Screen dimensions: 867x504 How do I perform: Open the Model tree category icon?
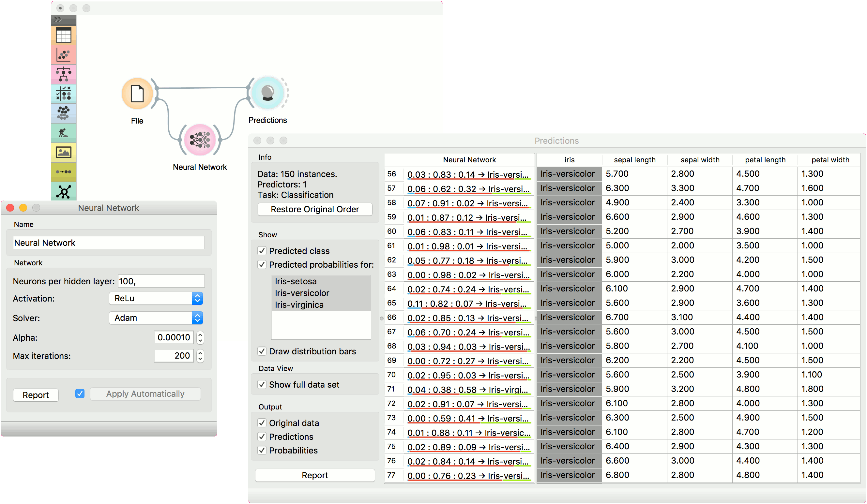pyautogui.click(x=64, y=74)
